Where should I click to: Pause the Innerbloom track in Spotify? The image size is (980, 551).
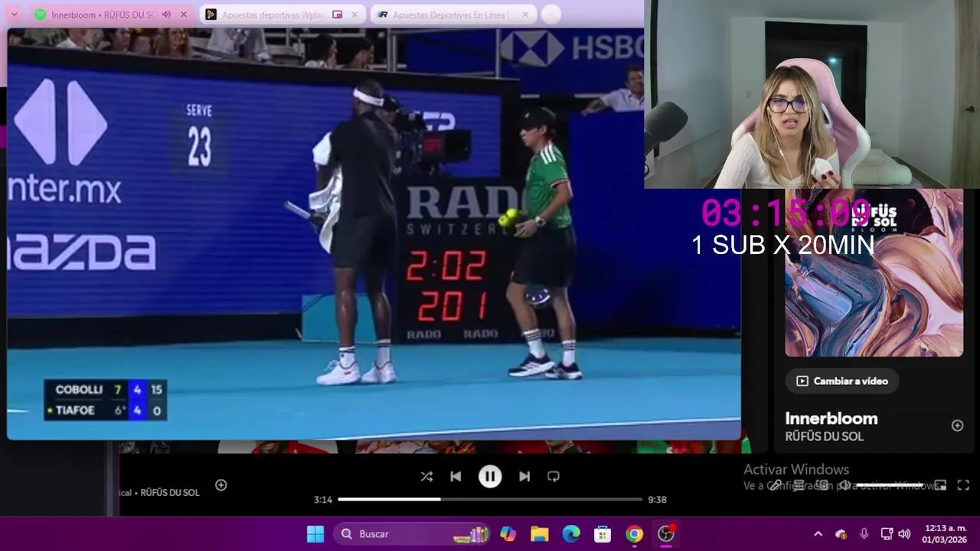[490, 477]
